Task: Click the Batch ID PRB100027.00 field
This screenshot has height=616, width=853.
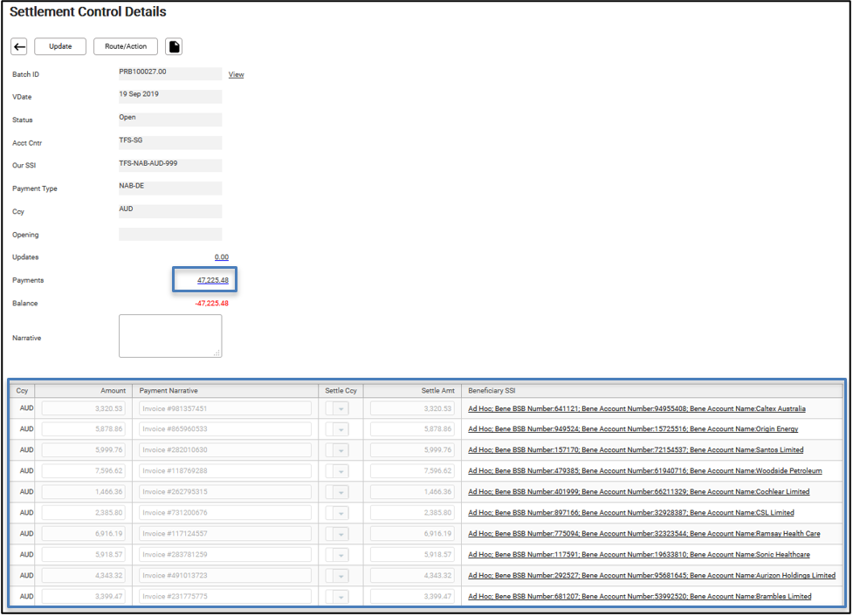Action: (x=170, y=73)
